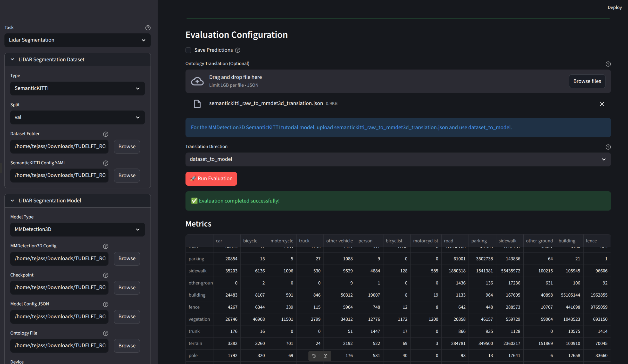Browse for the Dataset Folder
The width and height of the screenshot is (628, 364).
[x=127, y=146]
